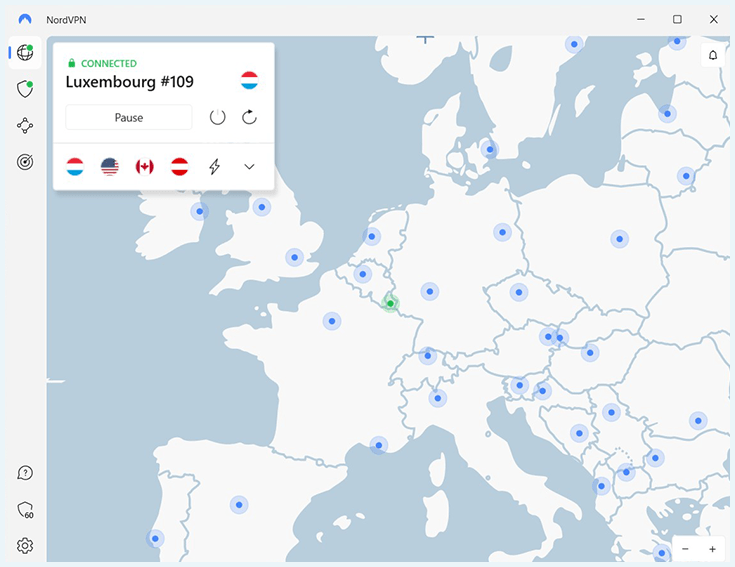Open the Help speech bubble icon

[25, 473]
